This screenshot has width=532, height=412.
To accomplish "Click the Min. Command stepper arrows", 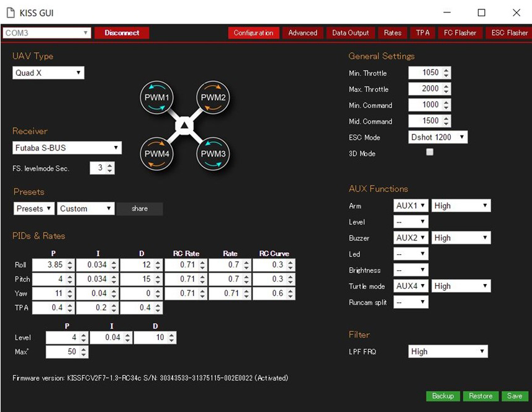I will pos(446,104).
